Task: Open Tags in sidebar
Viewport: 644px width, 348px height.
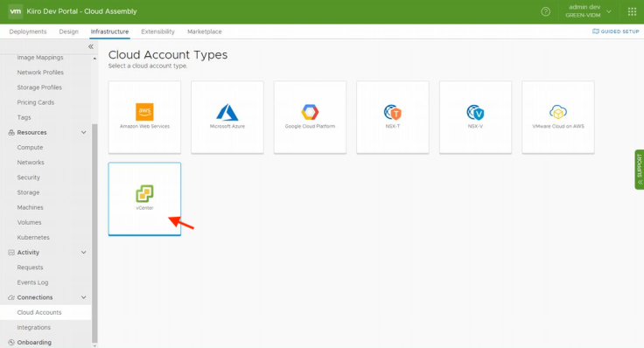Action: point(24,117)
